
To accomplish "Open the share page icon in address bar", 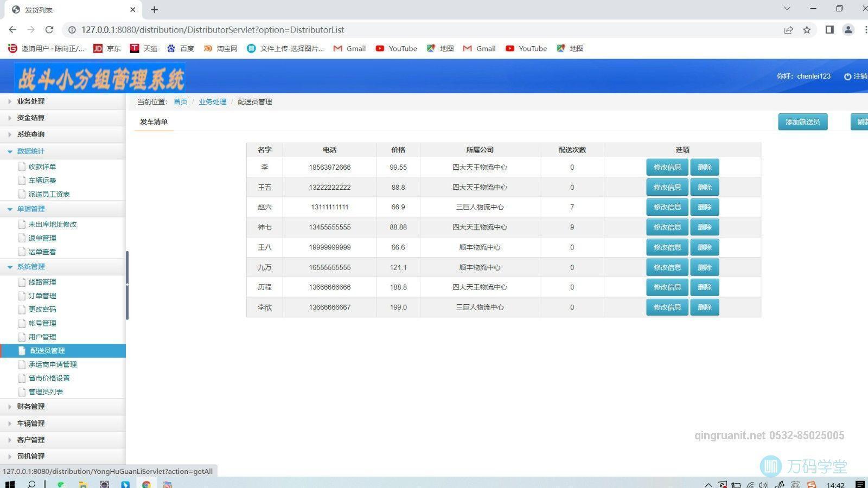I will (788, 30).
